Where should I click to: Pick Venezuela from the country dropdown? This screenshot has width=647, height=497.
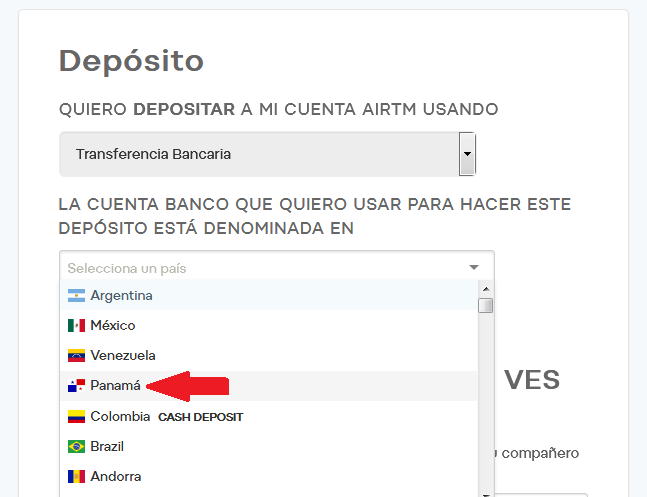(x=269, y=355)
